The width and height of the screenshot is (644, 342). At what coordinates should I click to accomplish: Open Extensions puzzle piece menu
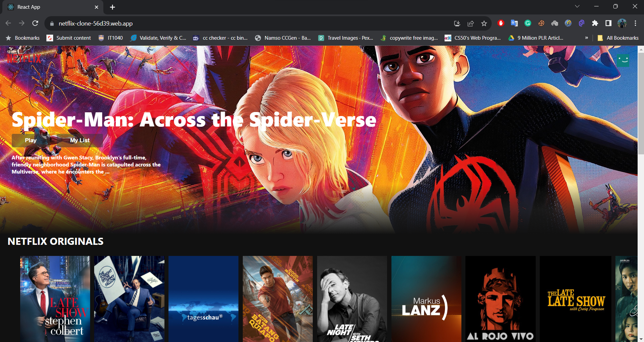coord(595,23)
